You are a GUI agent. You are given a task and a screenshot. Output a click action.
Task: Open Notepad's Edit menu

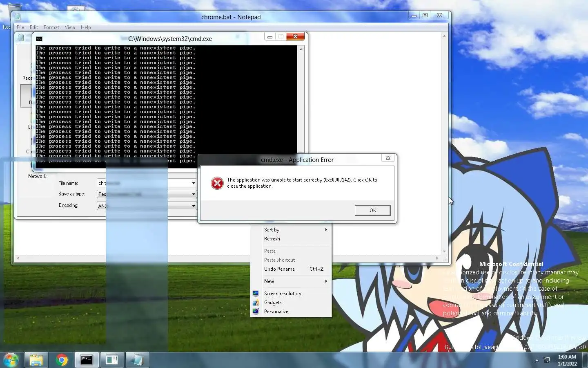[x=34, y=27]
